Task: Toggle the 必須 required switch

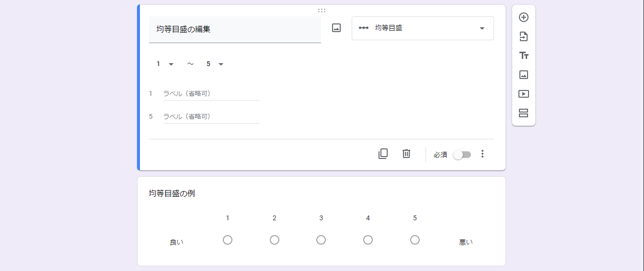Action: pyautogui.click(x=462, y=155)
